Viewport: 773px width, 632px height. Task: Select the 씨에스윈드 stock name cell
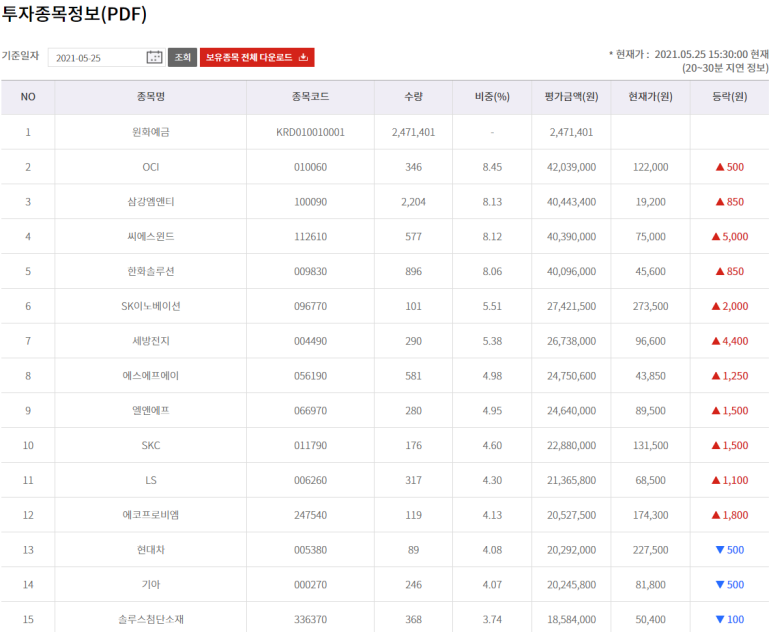click(151, 237)
